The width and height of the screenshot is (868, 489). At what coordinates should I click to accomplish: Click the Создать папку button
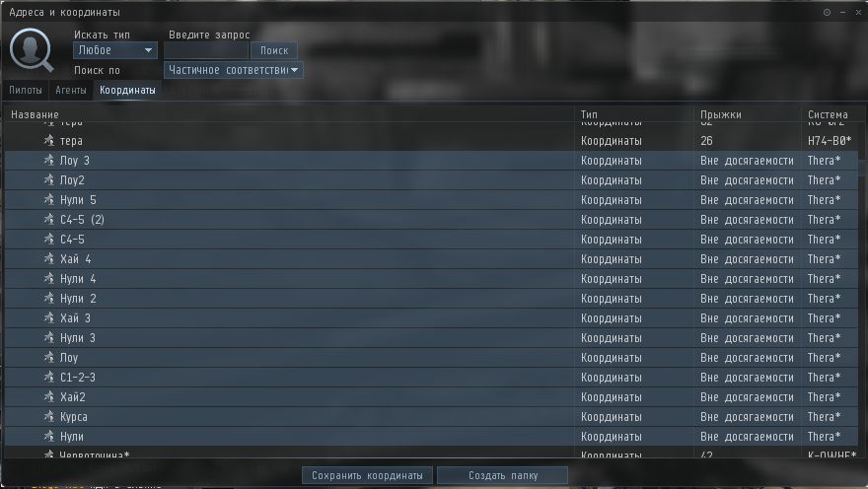point(503,475)
